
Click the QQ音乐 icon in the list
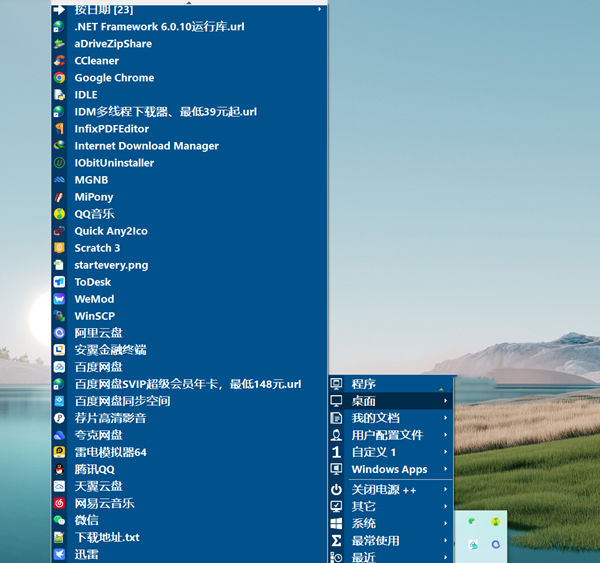(60, 214)
